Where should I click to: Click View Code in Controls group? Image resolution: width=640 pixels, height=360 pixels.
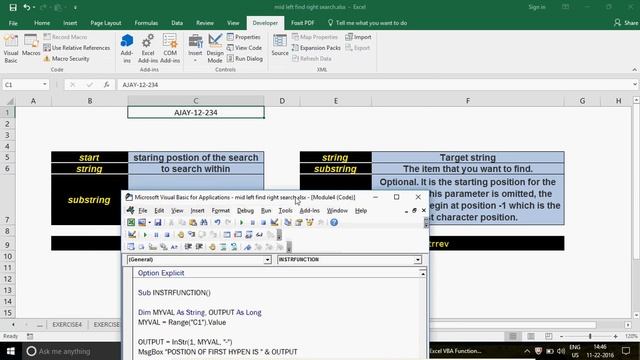pos(244,48)
